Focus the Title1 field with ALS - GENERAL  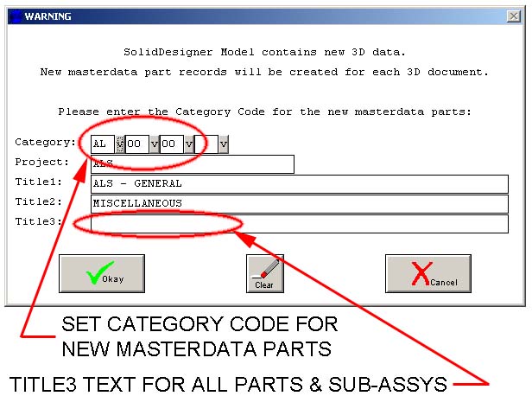(x=299, y=183)
